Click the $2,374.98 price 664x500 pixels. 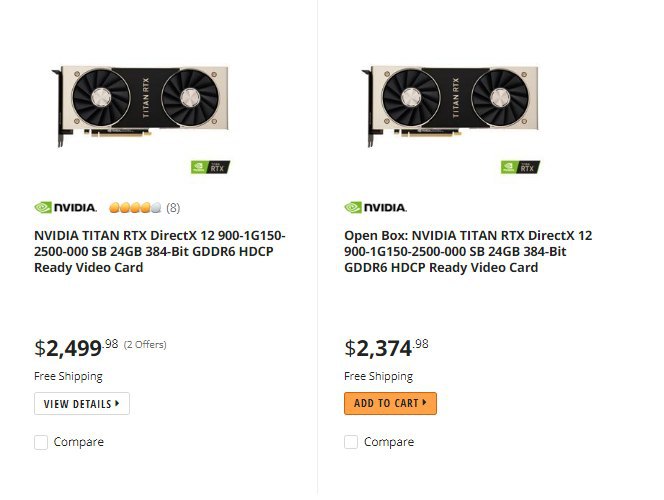(386, 348)
